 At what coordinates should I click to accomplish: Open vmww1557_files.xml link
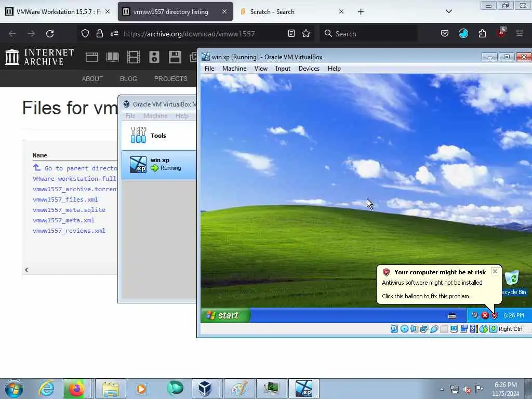click(x=65, y=199)
